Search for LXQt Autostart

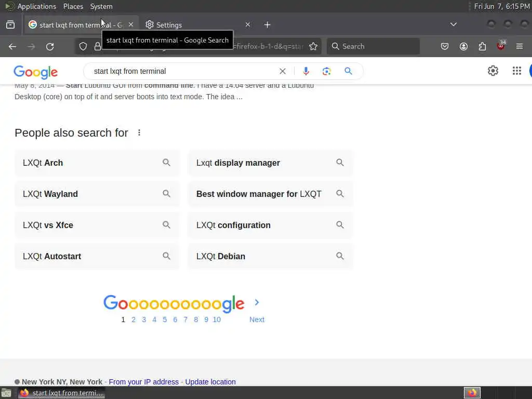click(97, 257)
